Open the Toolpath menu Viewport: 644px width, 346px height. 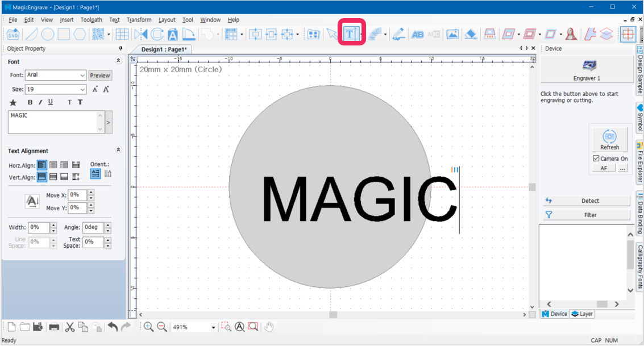tap(91, 20)
